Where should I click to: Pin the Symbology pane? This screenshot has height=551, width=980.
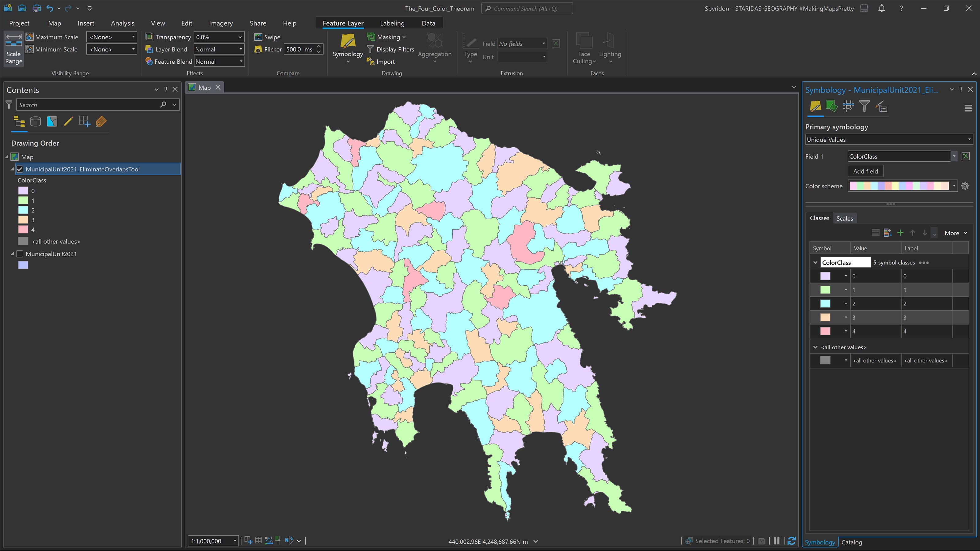click(961, 89)
